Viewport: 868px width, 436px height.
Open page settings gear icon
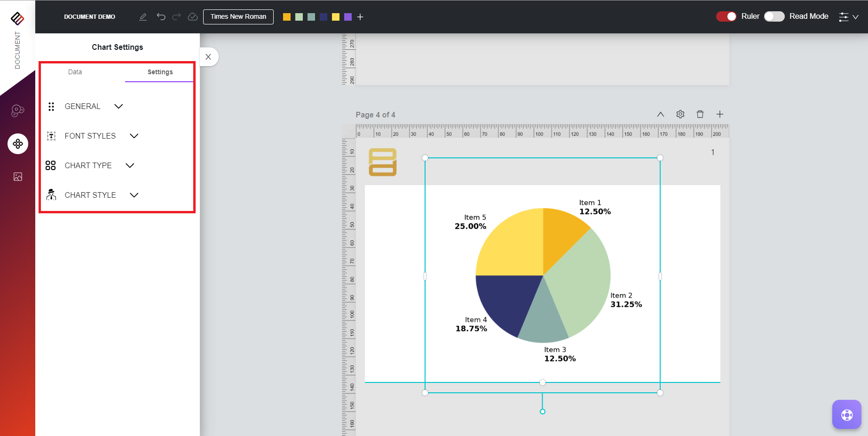click(680, 114)
